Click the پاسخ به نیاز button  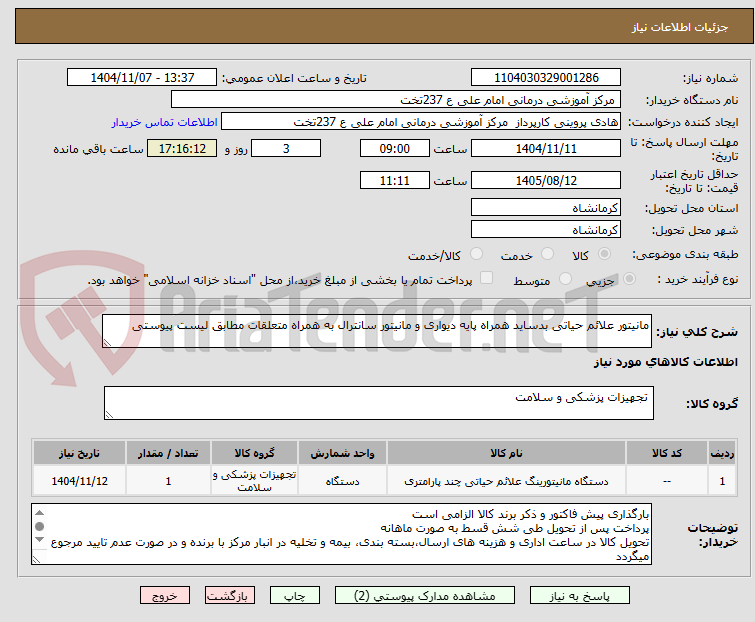point(579,596)
